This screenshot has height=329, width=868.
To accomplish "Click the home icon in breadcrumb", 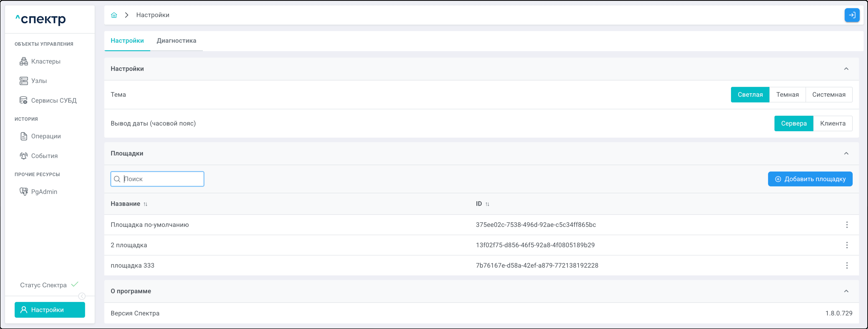I will (114, 15).
